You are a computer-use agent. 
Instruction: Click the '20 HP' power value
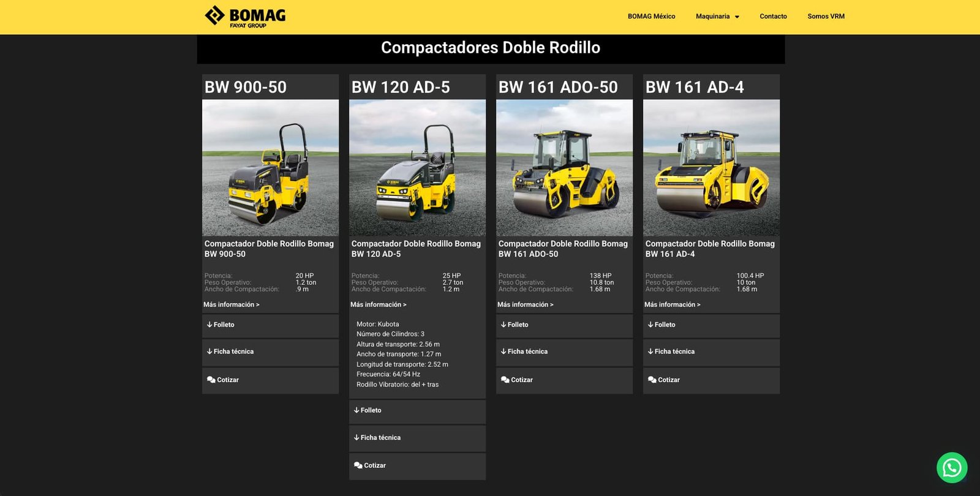point(305,276)
